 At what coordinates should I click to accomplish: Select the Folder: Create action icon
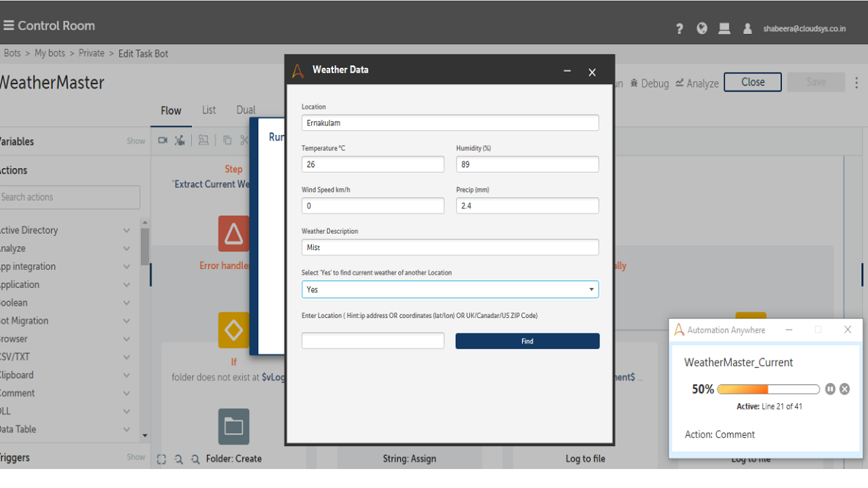(233, 426)
